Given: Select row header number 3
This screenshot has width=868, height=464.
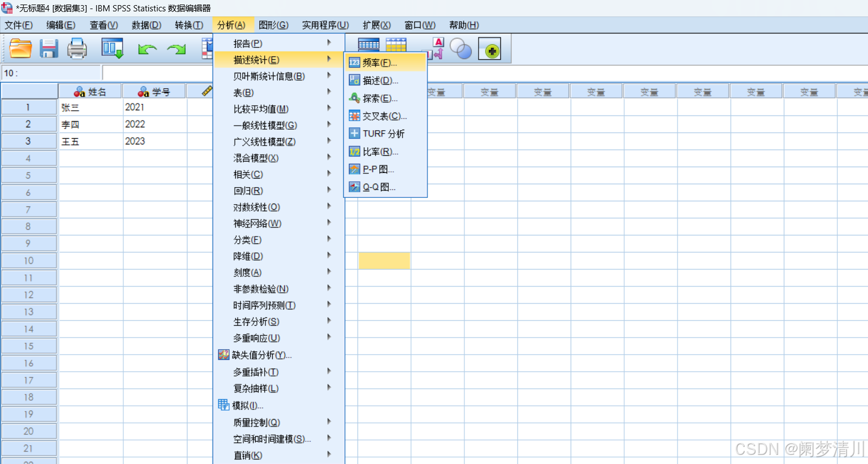Looking at the screenshot, I should point(28,142).
